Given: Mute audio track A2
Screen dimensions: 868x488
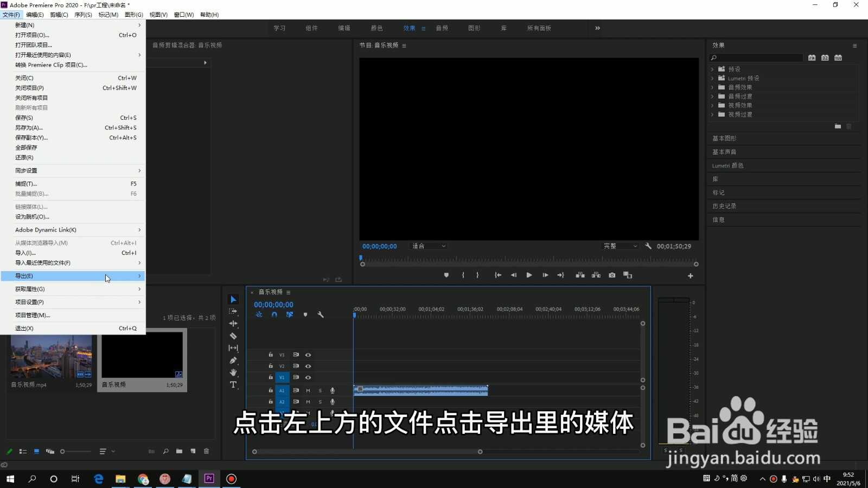Looking at the screenshot, I should tap(308, 402).
